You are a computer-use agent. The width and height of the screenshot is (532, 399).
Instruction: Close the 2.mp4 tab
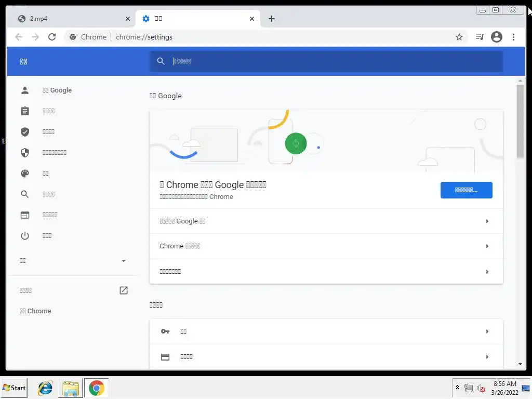(x=128, y=19)
